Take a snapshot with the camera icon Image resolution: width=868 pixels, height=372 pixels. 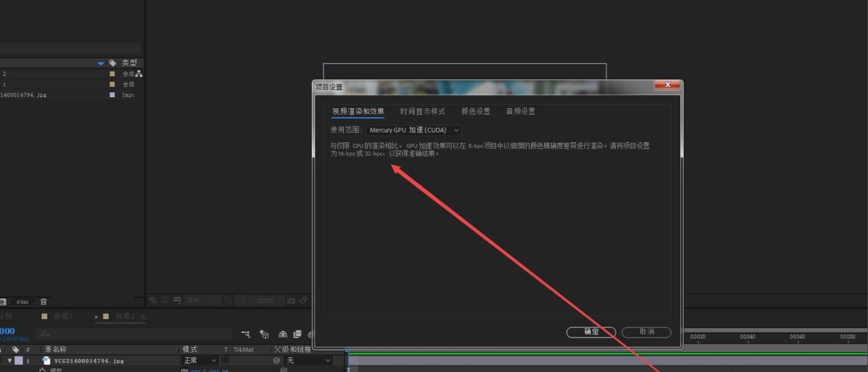coord(290,301)
